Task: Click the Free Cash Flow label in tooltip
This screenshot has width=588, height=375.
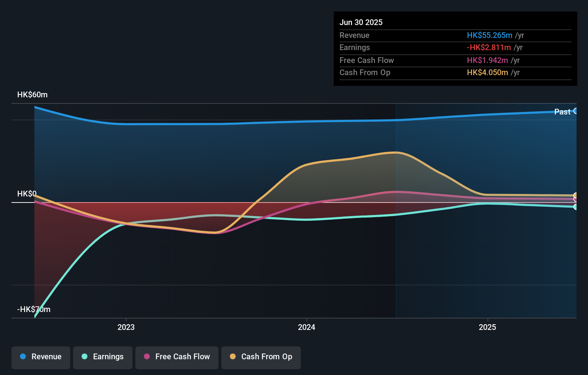Action: pyautogui.click(x=366, y=60)
